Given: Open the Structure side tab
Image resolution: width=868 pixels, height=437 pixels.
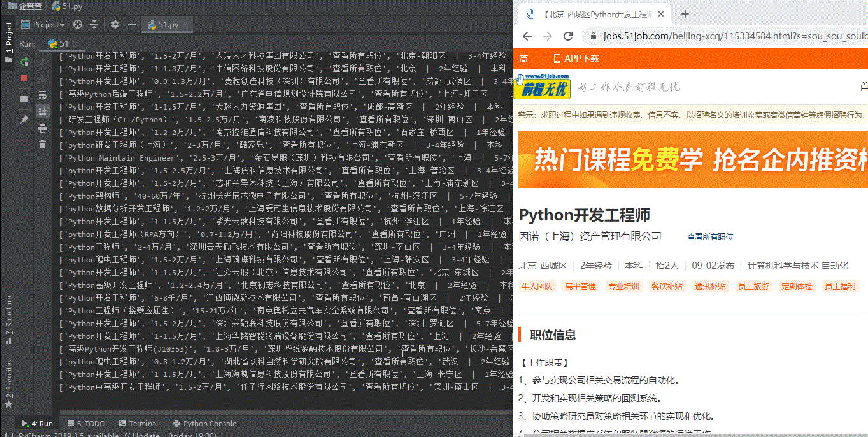Looking at the screenshot, I should [9, 320].
